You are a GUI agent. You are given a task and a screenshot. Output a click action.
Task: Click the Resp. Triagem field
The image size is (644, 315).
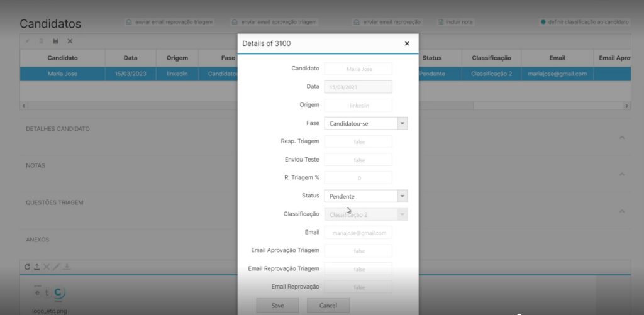click(x=358, y=141)
